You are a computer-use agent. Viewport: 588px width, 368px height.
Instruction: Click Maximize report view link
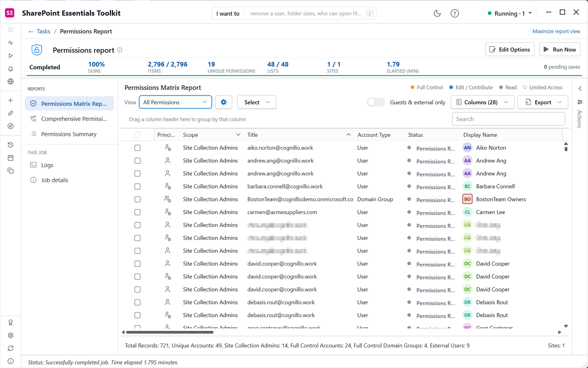[556, 31]
